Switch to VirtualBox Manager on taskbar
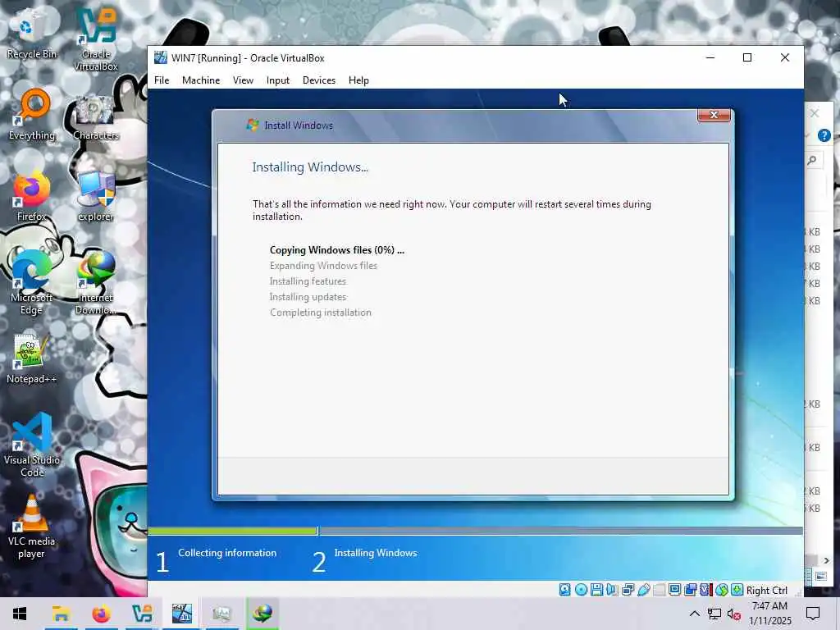This screenshot has height=630, width=840. point(142,614)
